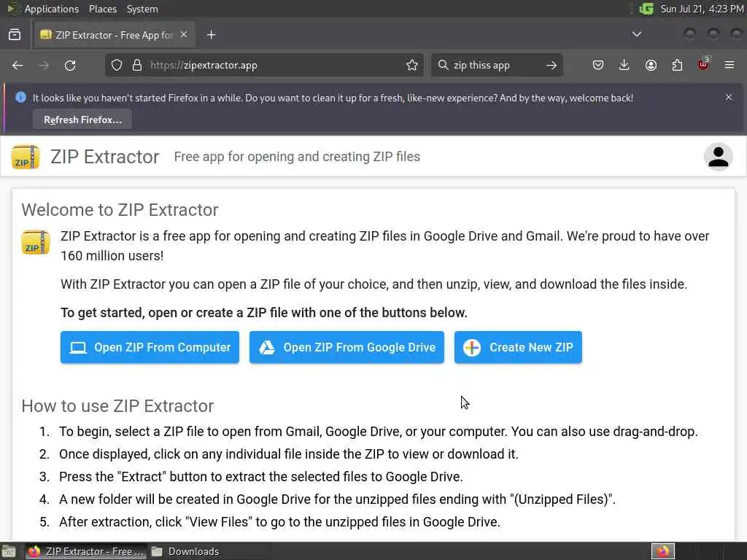This screenshot has width=747, height=560.
Task: Click Open ZIP From Computer button
Action: coord(150,347)
